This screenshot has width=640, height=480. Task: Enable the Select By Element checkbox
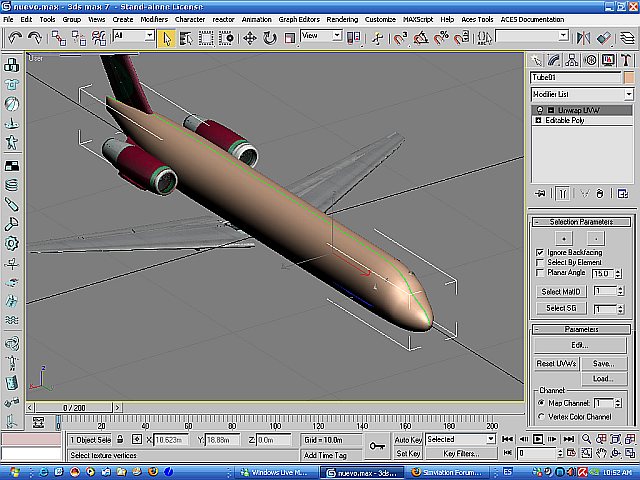pos(541,262)
